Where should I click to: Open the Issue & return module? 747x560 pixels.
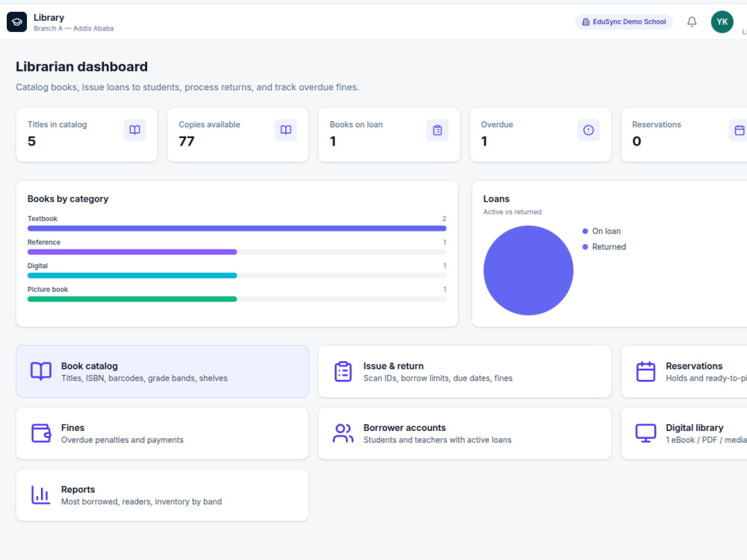click(x=465, y=371)
